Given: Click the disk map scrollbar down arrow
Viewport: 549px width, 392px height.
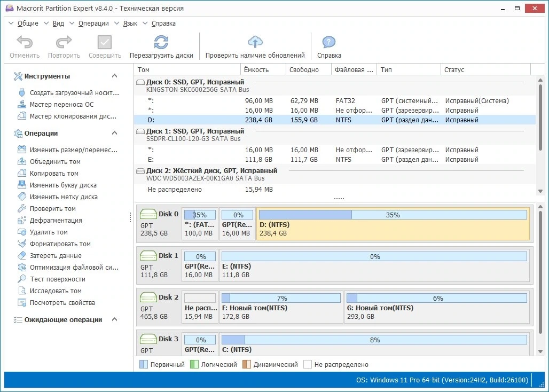Looking at the screenshot, I should tap(540, 351).
